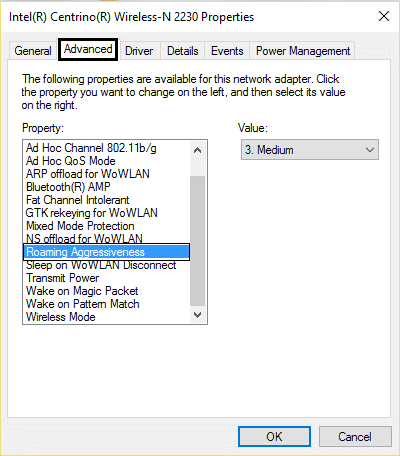
Task: Select Transmit Power in property list
Action: tap(62, 278)
